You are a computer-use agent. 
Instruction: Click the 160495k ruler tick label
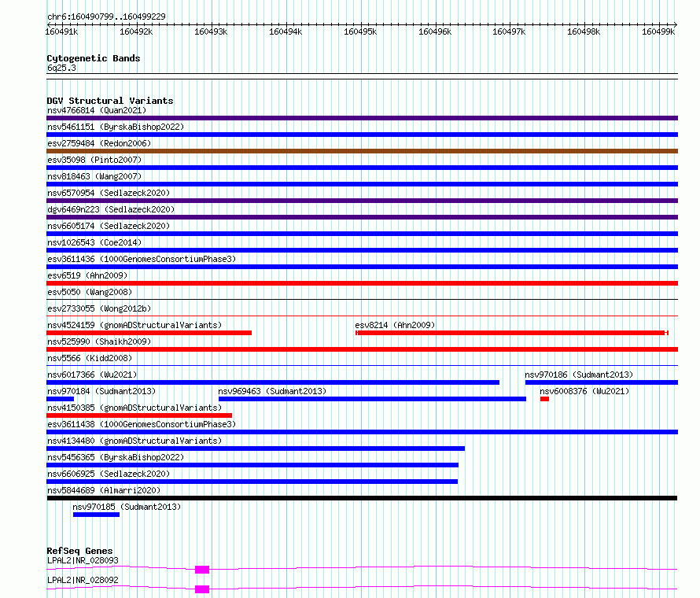click(x=359, y=31)
